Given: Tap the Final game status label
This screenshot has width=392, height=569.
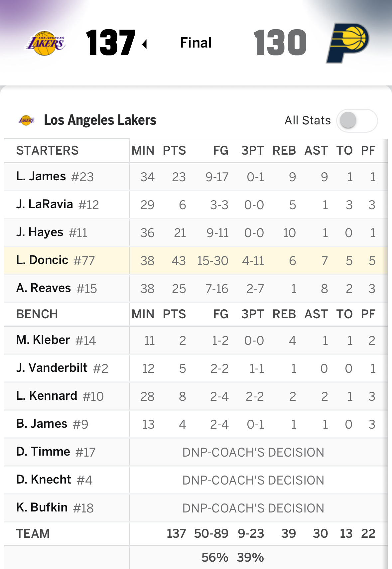Looking at the screenshot, I should 196,43.
